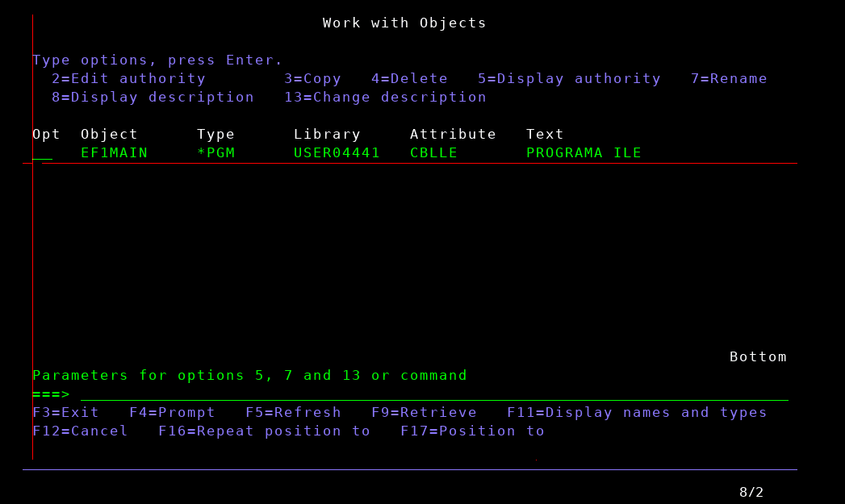Click the command line input after ===>
Viewport: 845px width, 504px height.
click(434, 394)
